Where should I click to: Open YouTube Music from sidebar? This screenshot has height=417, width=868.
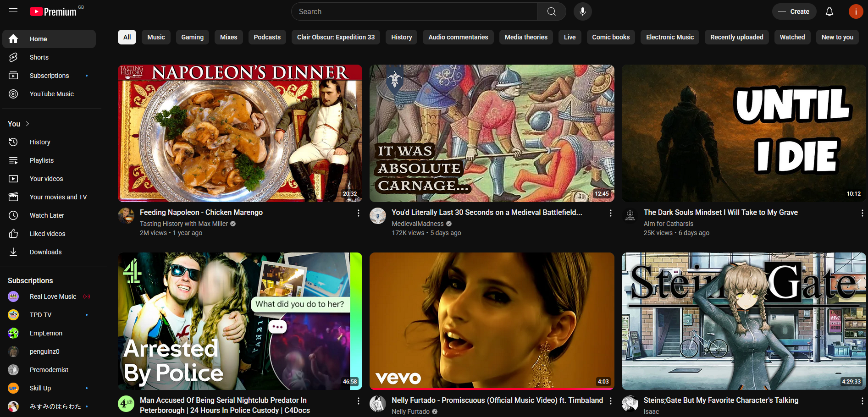49,94
